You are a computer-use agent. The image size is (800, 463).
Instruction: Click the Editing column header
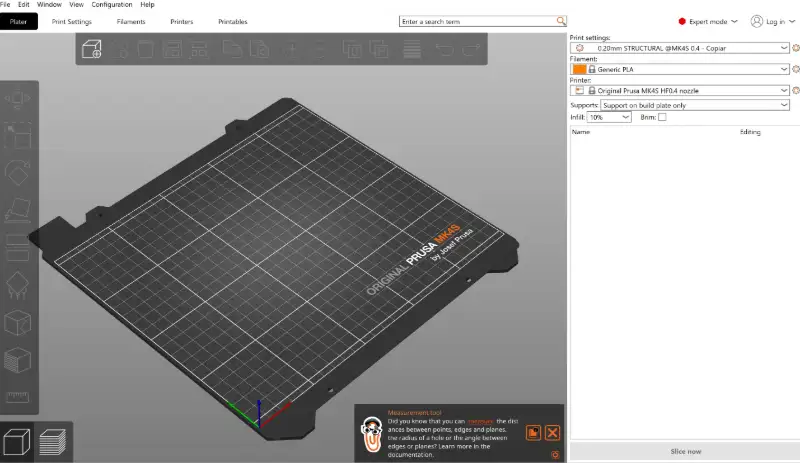(750, 132)
